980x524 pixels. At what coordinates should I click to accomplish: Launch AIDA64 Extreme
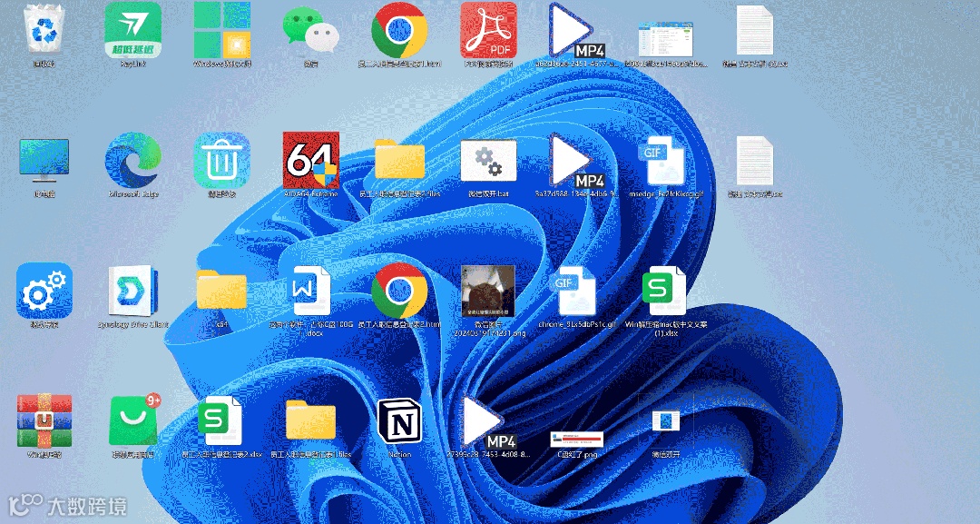(x=310, y=161)
